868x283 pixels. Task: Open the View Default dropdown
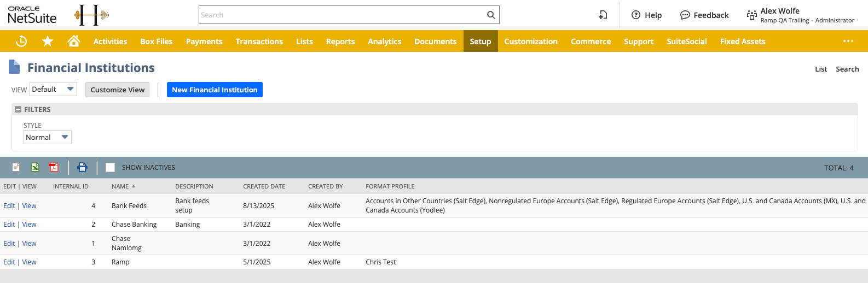(x=53, y=89)
